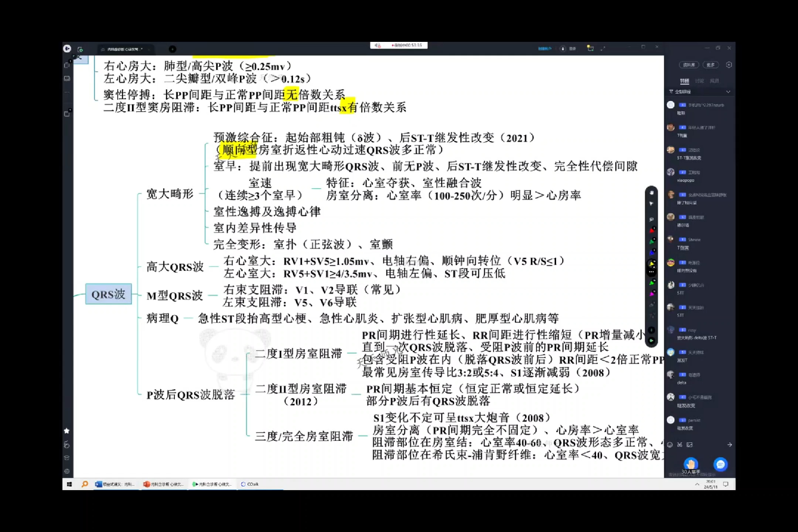798x532 pixels.
Task: Select the lasso/comment tool in annotation toolbar
Action: click(651, 219)
